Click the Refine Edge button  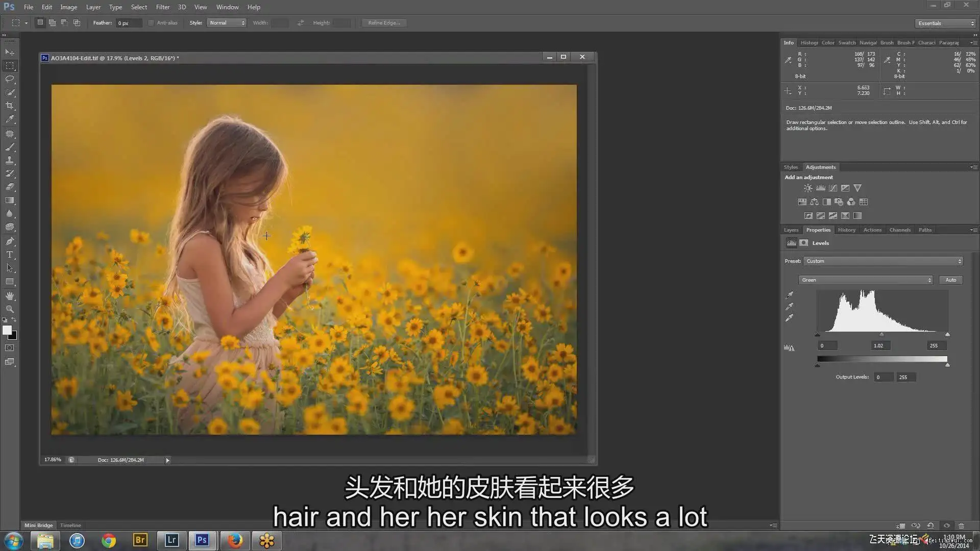384,23
